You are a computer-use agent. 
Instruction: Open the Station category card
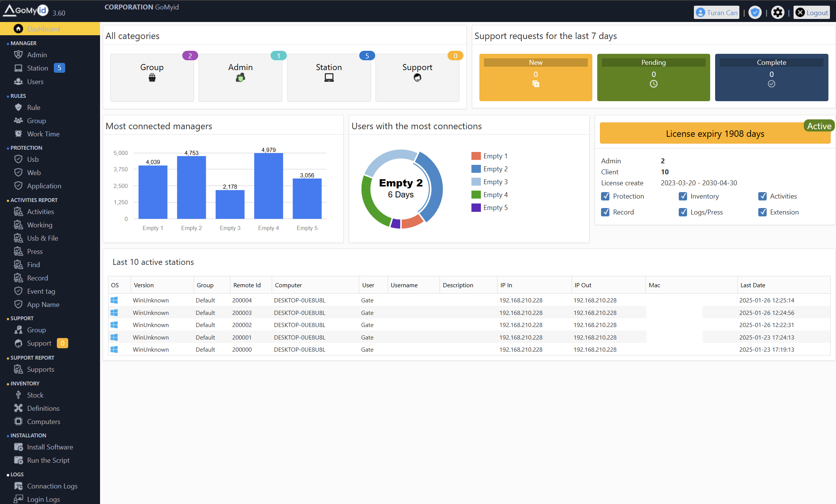click(329, 77)
